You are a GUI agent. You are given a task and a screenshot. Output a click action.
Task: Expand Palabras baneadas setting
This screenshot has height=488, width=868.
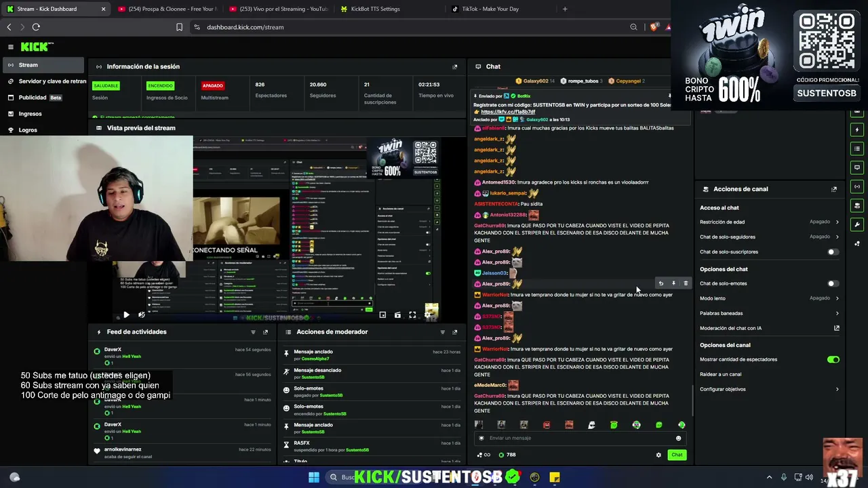pos(770,313)
